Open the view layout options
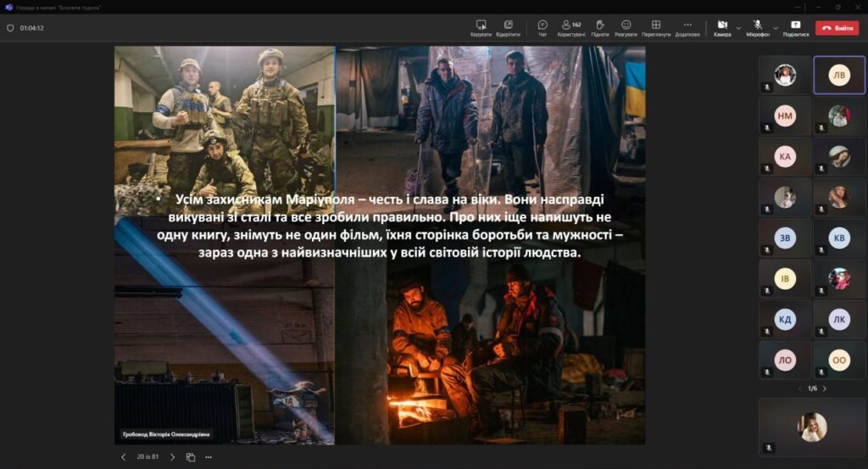This screenshot has height=469, width=868. pyautogui.click(x=656, y=27)
